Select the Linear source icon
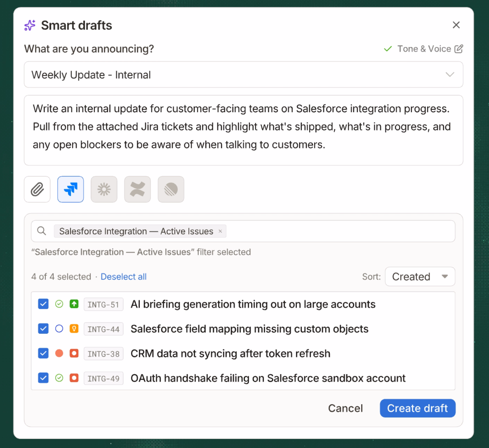 (171, 189)
